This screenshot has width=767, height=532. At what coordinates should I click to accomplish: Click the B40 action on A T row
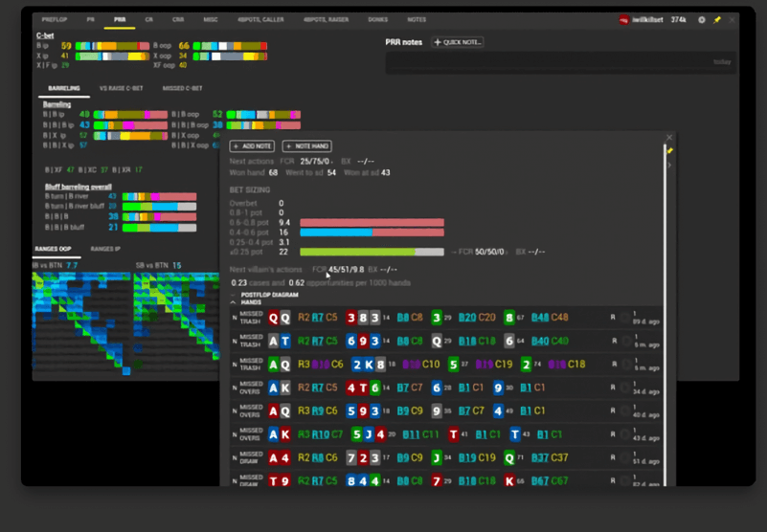point(539,342)
